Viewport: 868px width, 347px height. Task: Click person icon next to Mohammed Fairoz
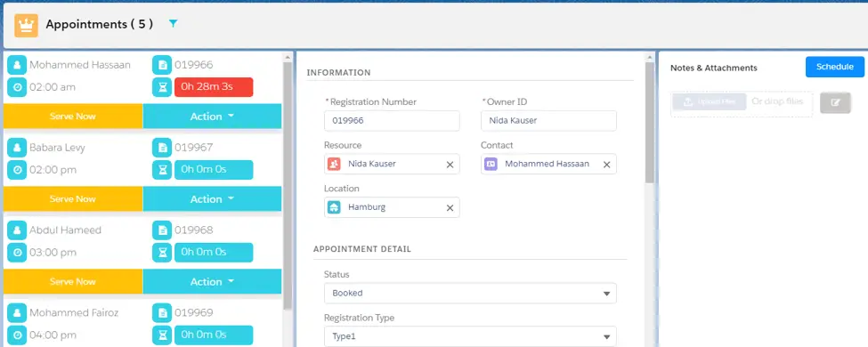pyautogui.click(x=17, y=312)
